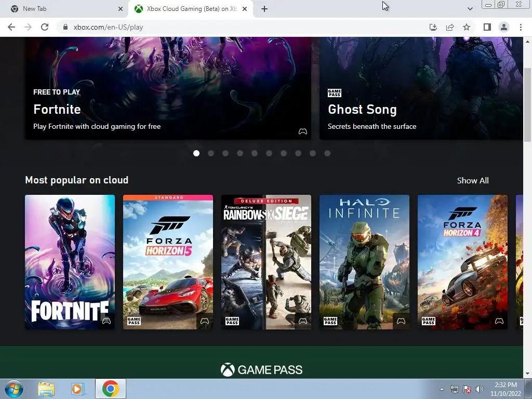Show hidden system tray icons

tap(442, 389)
